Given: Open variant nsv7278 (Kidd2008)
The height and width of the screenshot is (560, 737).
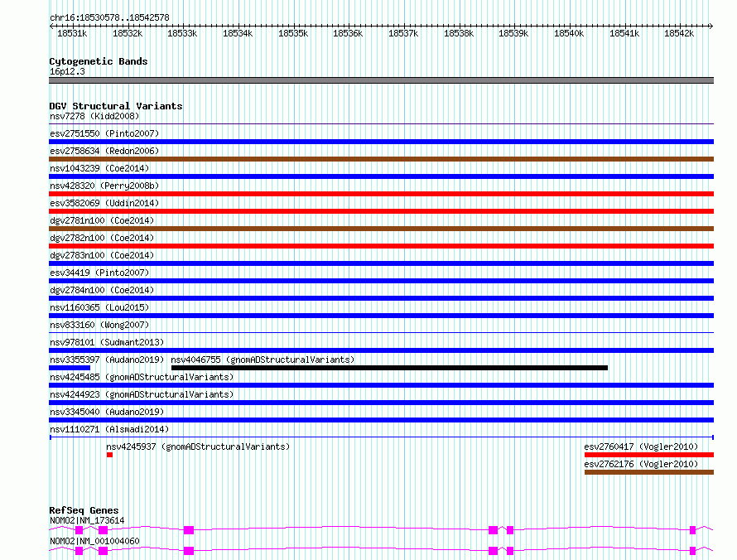Looking at the screenshot, I should 94,116.
